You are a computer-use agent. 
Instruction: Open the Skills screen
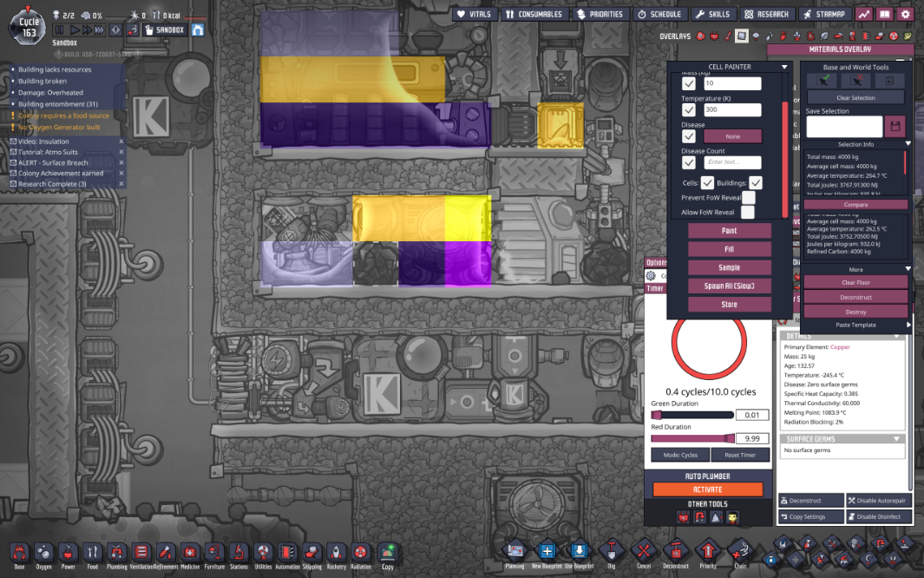712,14
